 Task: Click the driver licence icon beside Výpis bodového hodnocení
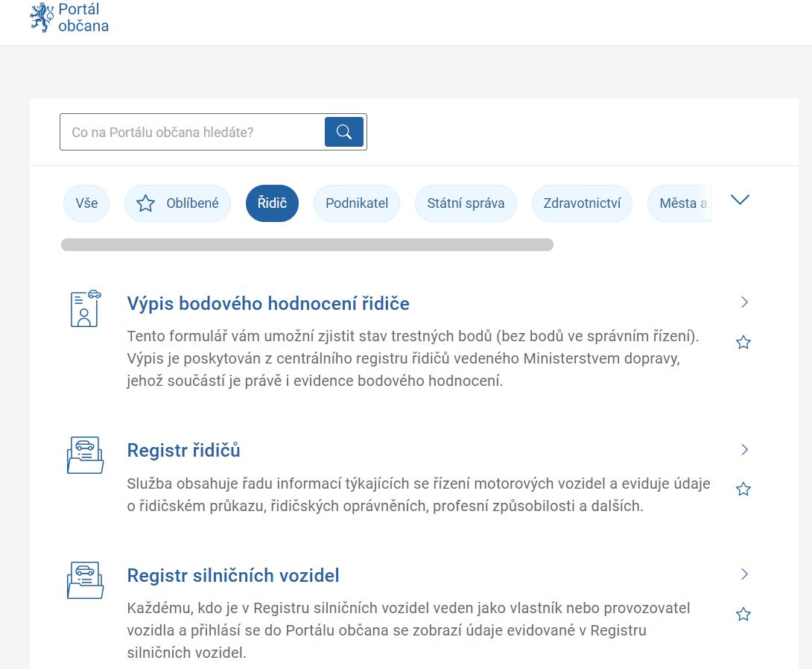point(86,308)
